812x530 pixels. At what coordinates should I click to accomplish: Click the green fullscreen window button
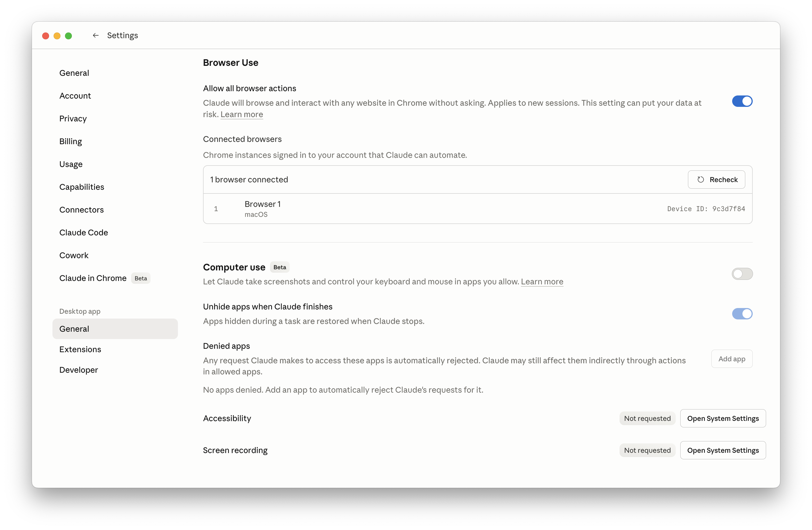(x=69, y=36)
